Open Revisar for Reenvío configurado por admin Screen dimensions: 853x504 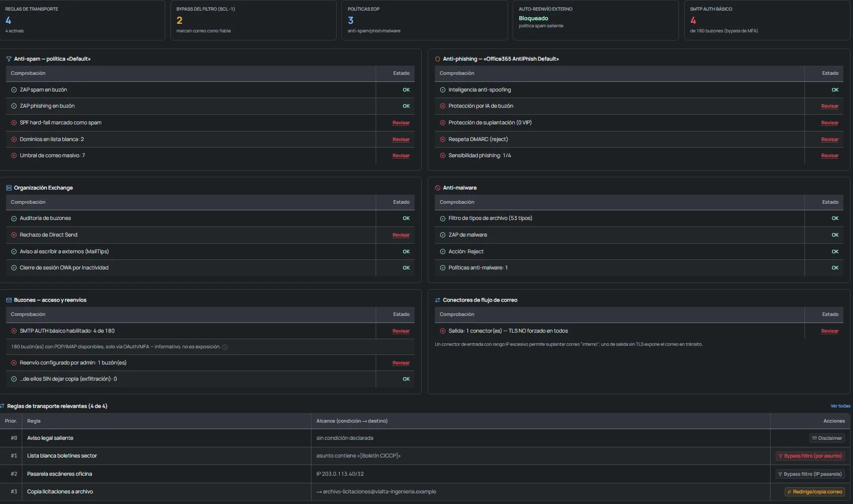[401, 363]
